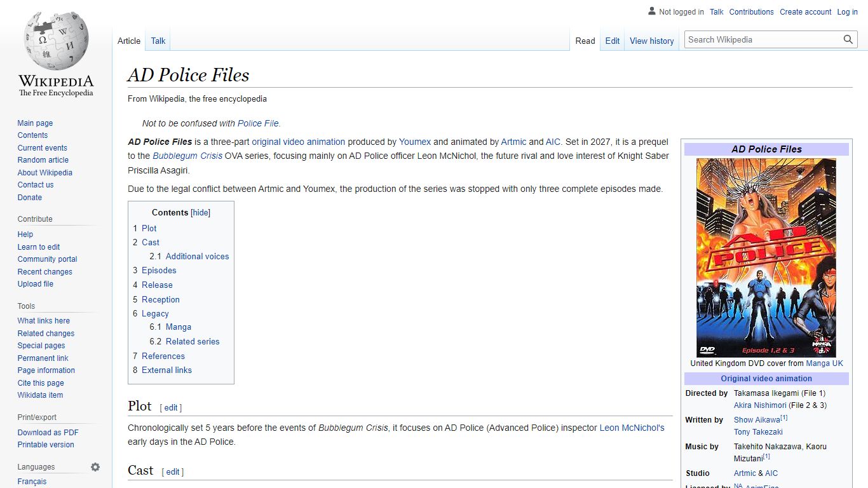Viewport: 868px width, 488px height.
Task: Switch to the Article tab
Action: click(x=129, y=41)
